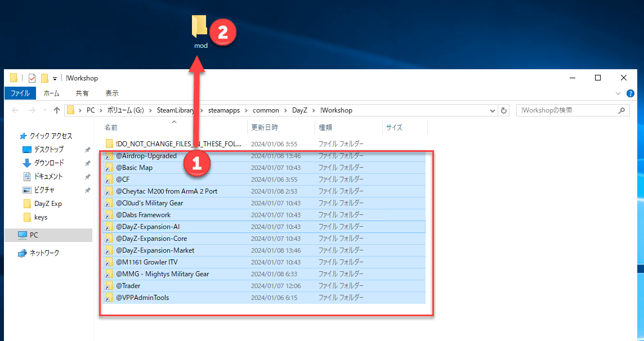Select the @DayZ-Expansion-Market folder
The height and width of the screenshot is (341, 644).
(x=263, y=250)
